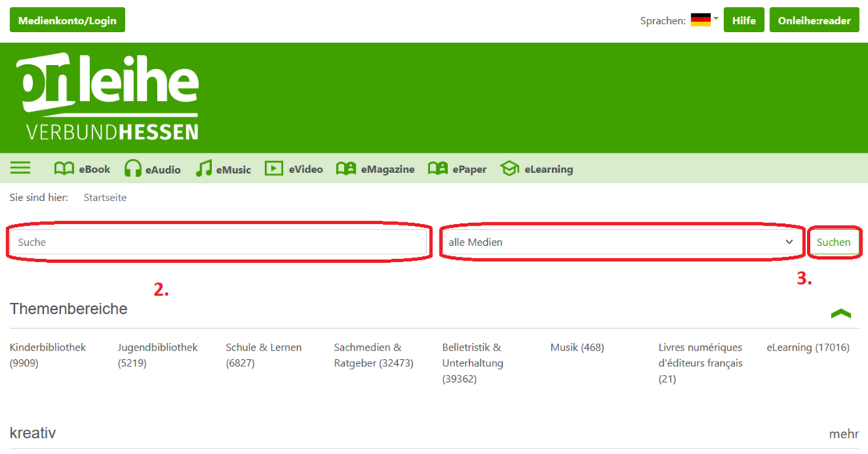
Task: Click the eBook open-book icon
Action: 63,169
